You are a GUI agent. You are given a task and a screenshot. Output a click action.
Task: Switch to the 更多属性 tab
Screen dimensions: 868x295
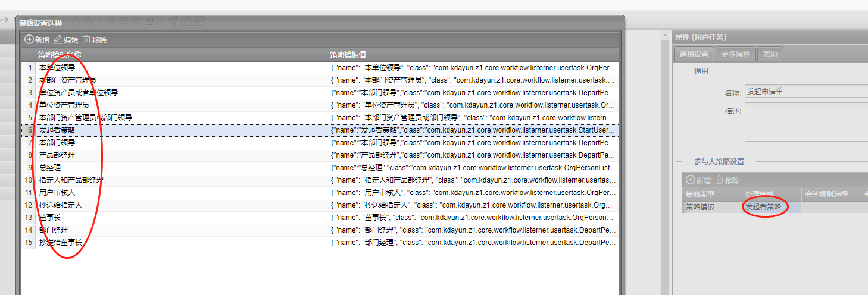[736, 54]
